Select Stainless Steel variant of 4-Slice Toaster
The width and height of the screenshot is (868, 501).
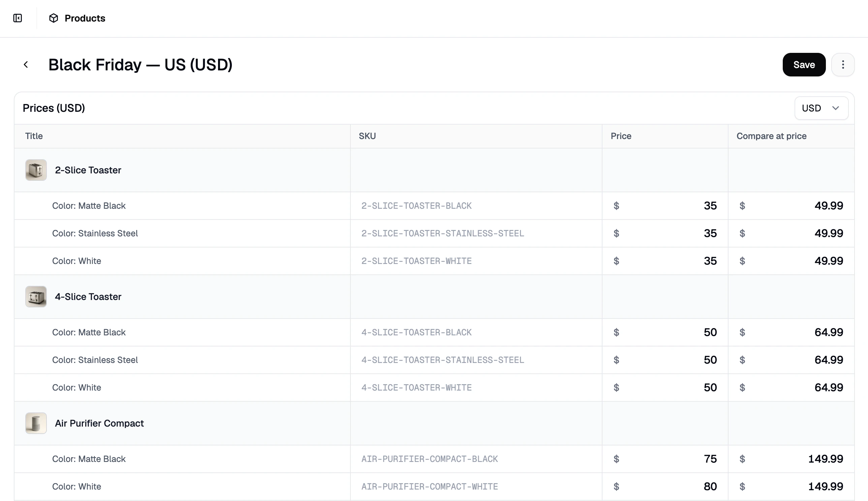coord(95,360)
